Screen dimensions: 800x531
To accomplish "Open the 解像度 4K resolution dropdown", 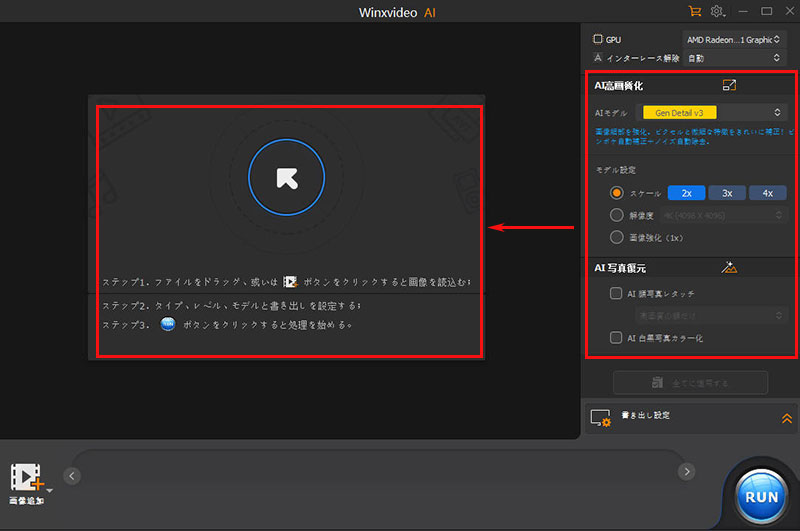I will 723,215.
